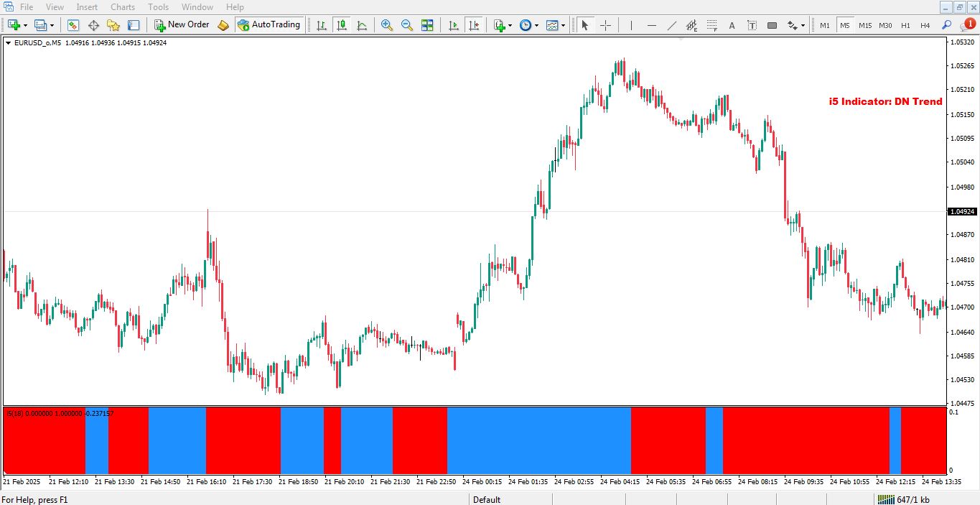Switch timeframe to M1

tap(825, 25)
